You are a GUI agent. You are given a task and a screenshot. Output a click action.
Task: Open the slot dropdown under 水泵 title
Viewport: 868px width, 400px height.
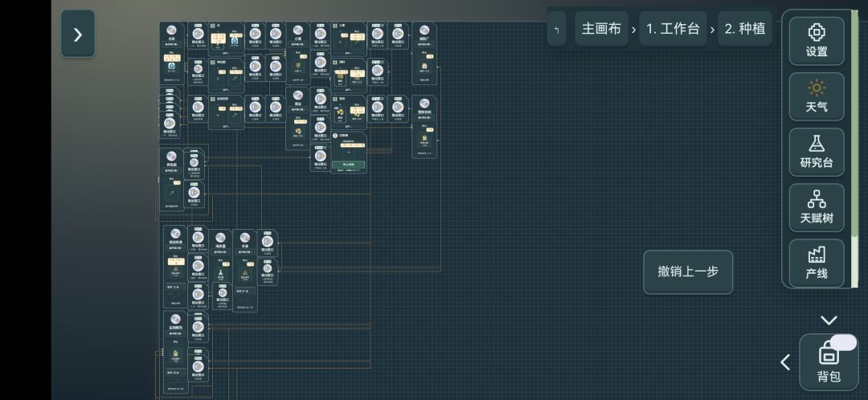pyautogui.click(x=171, y=43)
